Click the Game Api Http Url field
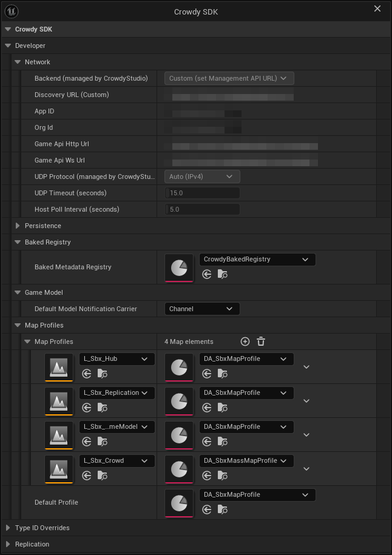The height and width of the screenshot is (555, 392). click(241, 144)
